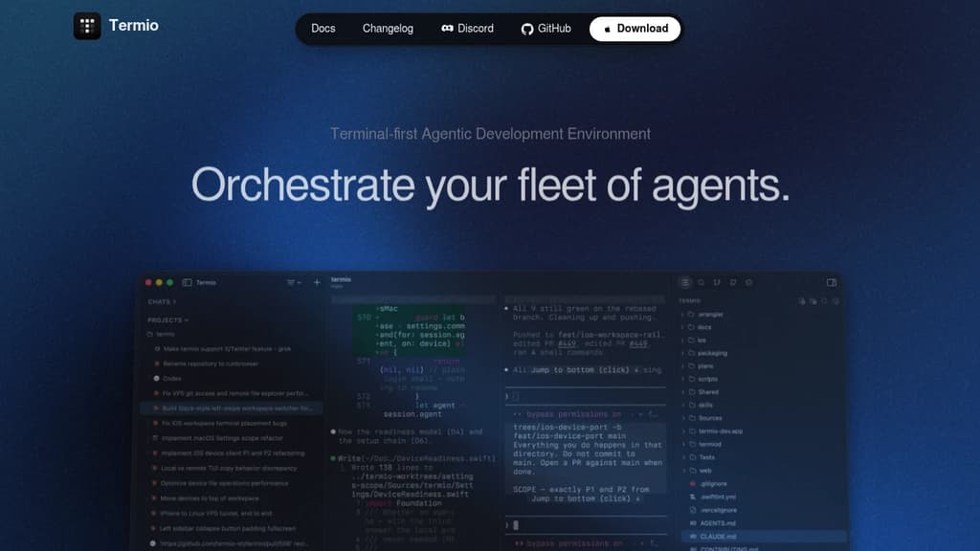Open the Changelog link

(x=388, y=29)
